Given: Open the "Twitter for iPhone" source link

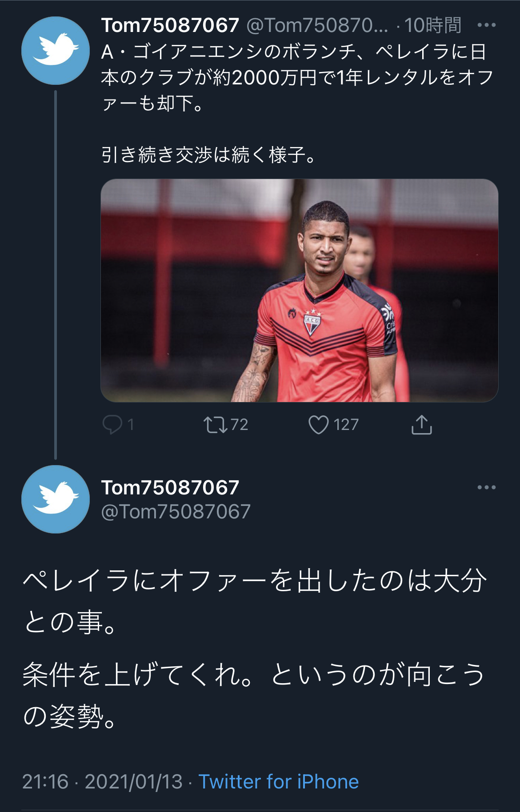Looking at the screenshot, I should pos(278,781).
